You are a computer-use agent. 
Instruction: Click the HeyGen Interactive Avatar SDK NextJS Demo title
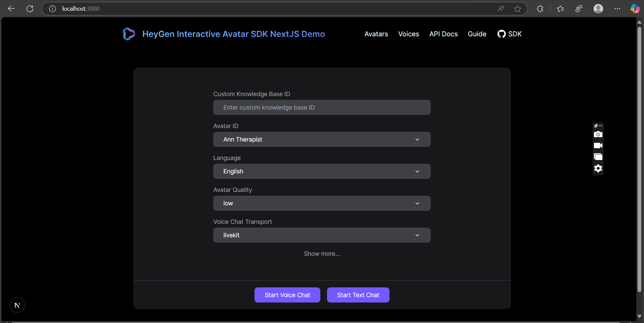pos(234,34)
